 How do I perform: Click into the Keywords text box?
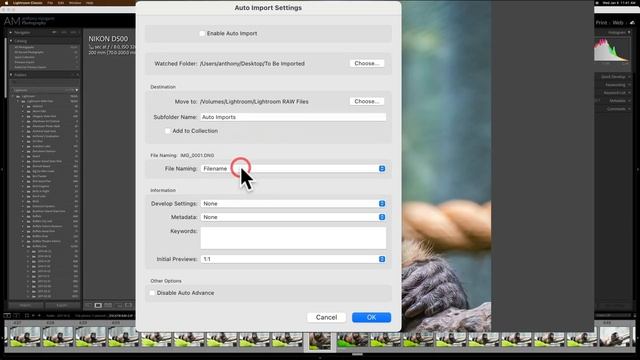tap(293, 238)
